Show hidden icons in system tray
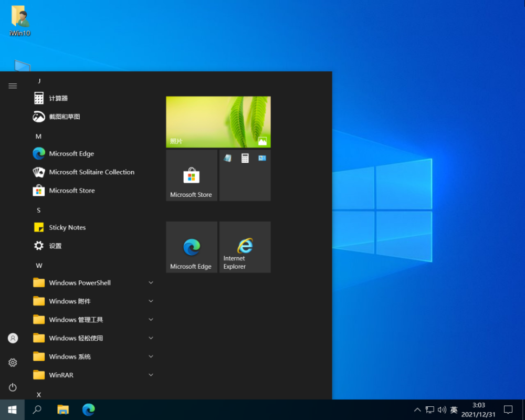 [x=417, y=409]
